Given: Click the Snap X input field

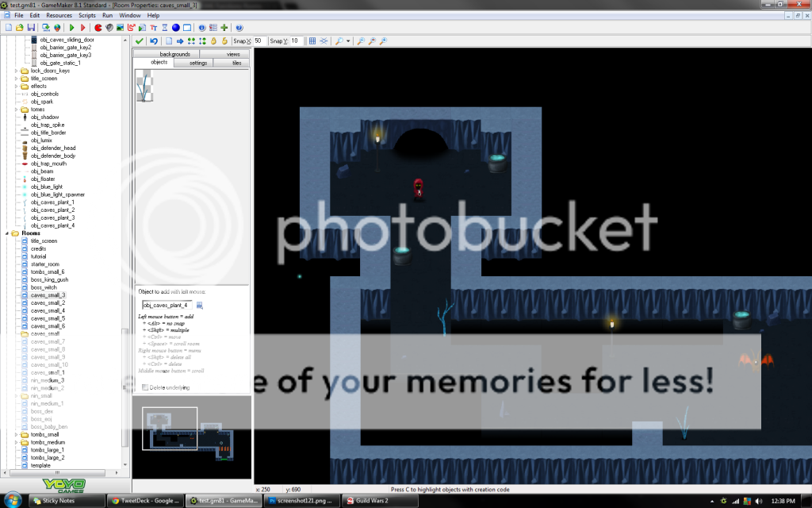Looking at the screenshot, I should [x=258, y=40].
